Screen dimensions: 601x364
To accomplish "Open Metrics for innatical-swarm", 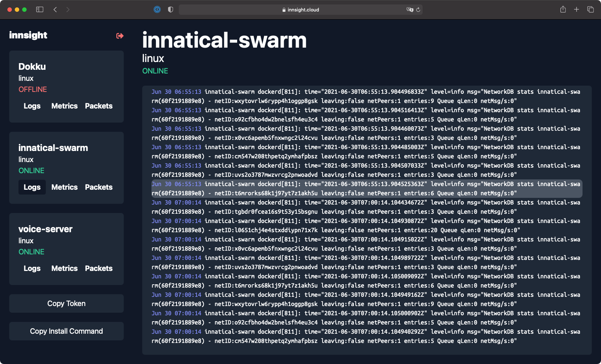I will (x=65, y=187).
